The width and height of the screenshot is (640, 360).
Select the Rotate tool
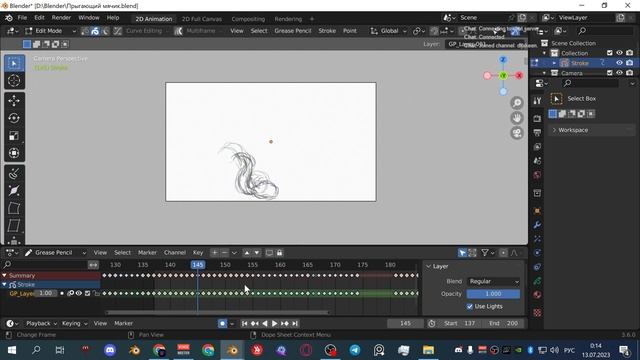14,118
